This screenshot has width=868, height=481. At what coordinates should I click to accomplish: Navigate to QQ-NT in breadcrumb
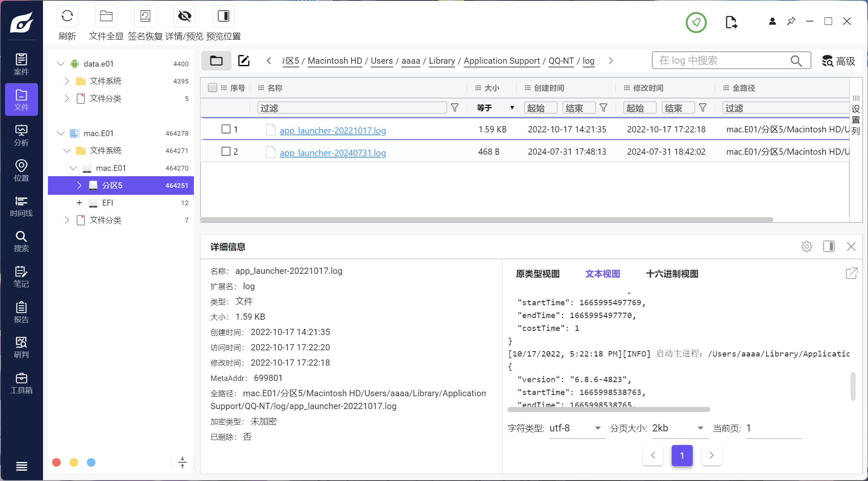point(561,61)
